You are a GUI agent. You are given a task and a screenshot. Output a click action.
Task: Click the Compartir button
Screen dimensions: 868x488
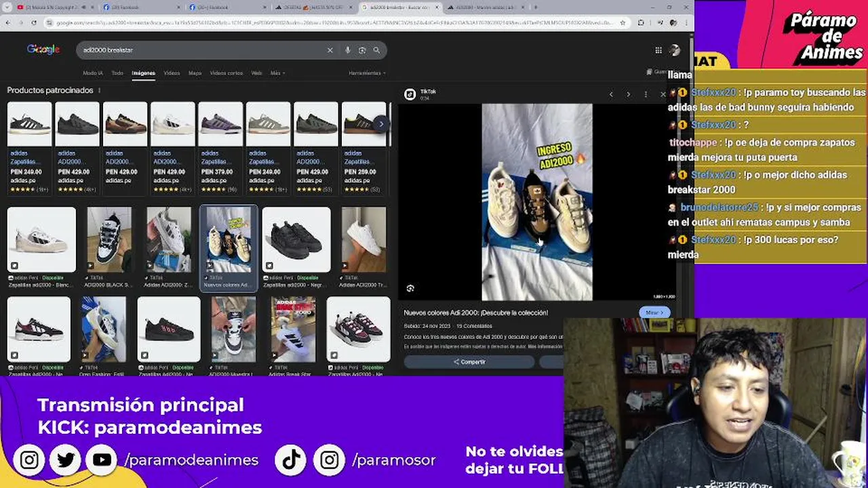pos(469,362)
